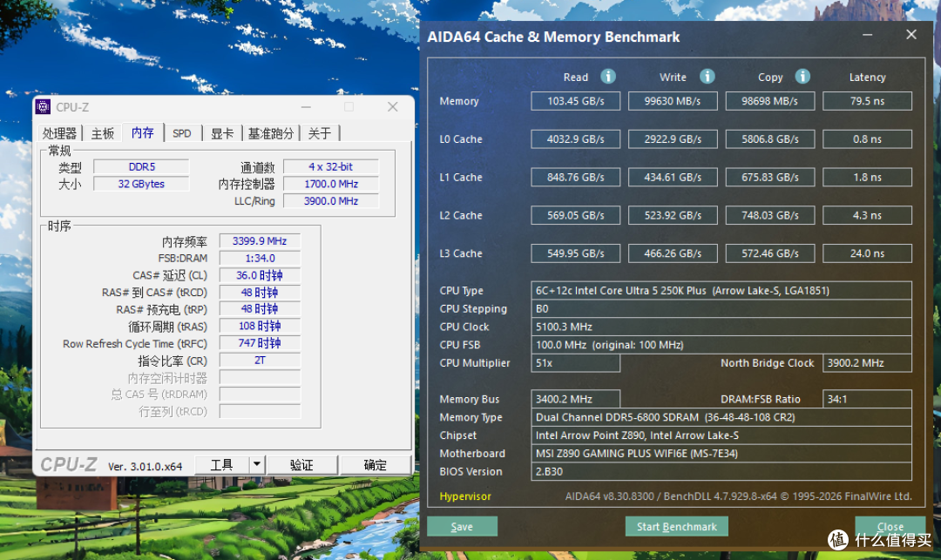
Task: Click the CPU Stepping B0 field
Action: [721, 308]
